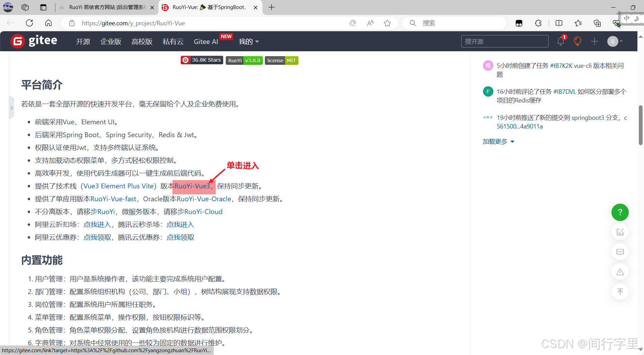The image size is (644, 355).
Task: Click the browser refresh icon
Action: coord(29,23)
